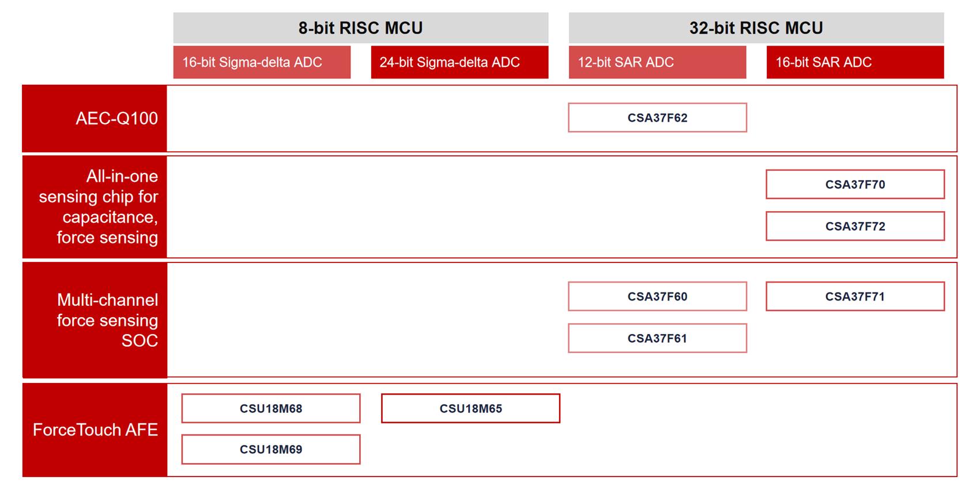This screenshot has height=488, width=980.
Task: Click the All-in-one sensing chip category
Action: 95,207
